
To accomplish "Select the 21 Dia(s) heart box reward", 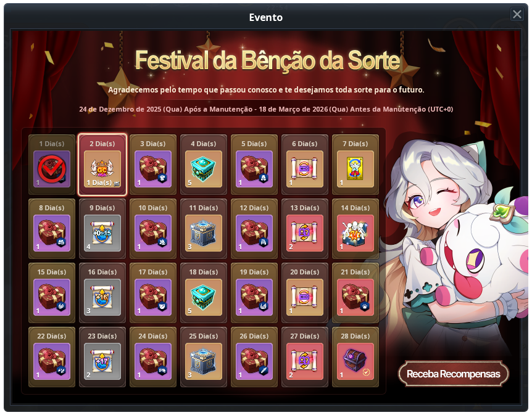I will pos(355,297).
